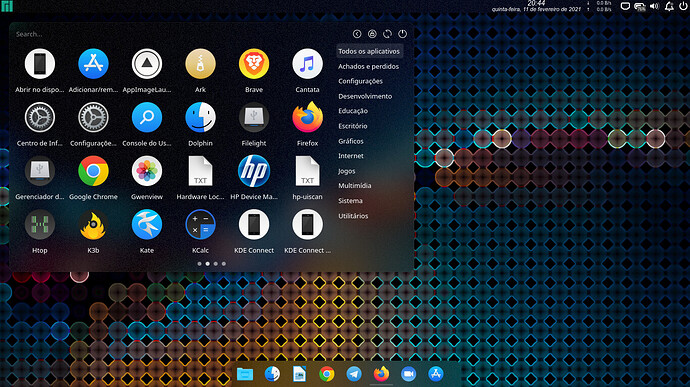Show Utilitários category apps
The image size is (690, 387).
(353, 216)
